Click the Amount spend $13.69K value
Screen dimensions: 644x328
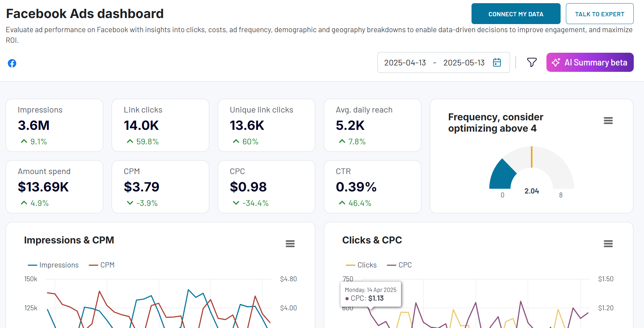(x=43, y=187)
